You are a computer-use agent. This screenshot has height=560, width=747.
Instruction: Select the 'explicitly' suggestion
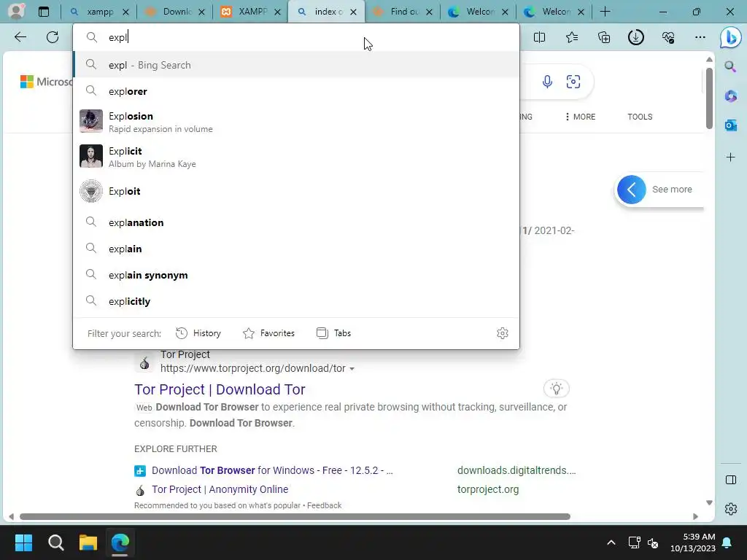click(x=296, y=301)
